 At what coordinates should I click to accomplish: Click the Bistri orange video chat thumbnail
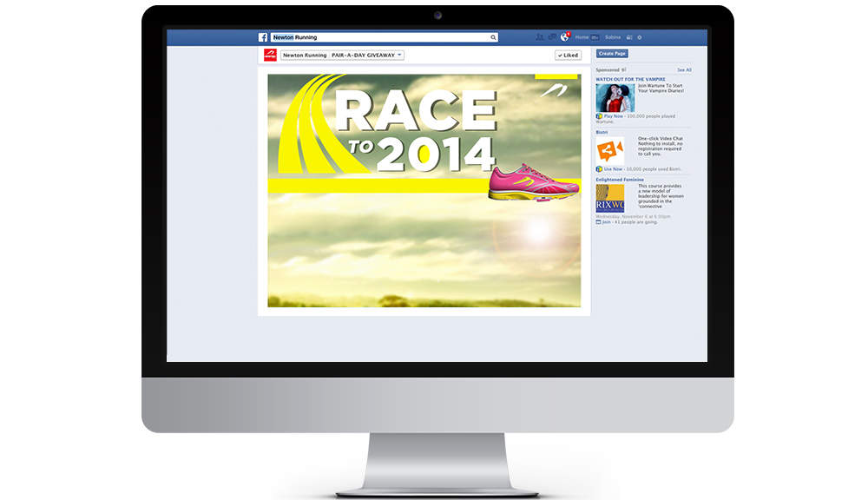[610, 151]
